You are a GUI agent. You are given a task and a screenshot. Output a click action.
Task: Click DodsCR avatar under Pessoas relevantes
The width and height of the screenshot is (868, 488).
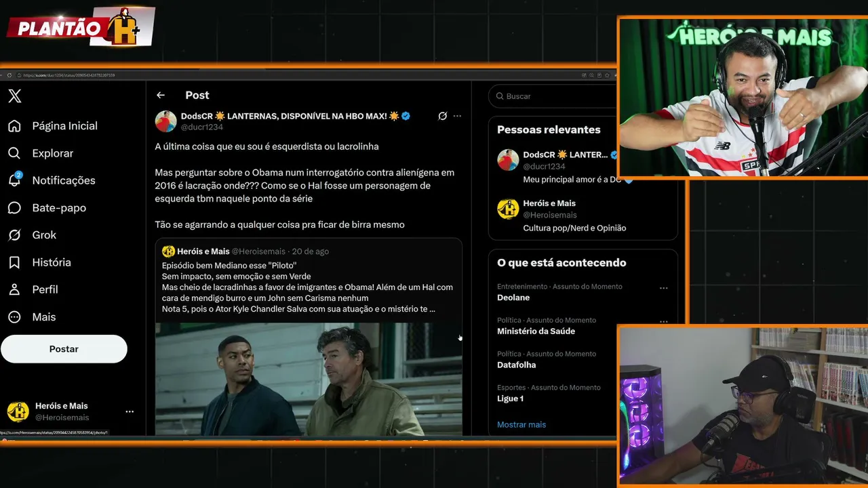click(x=508, y=160)
